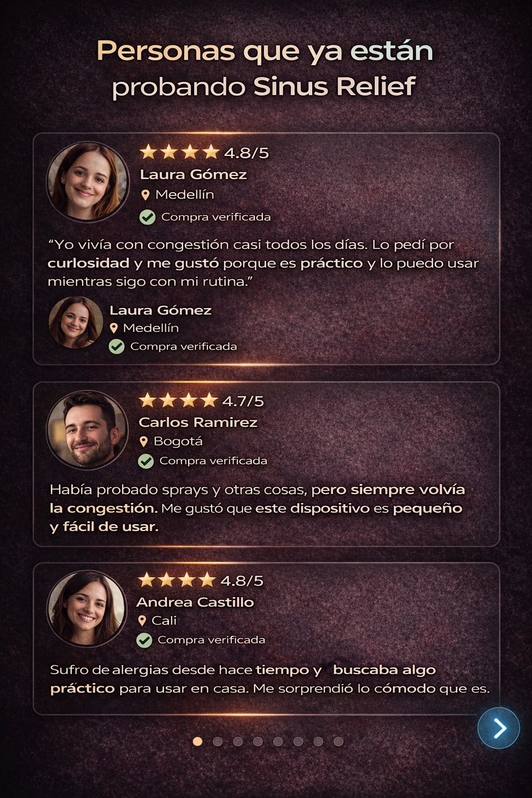Viewport: 532px width, 798px height.
Task: Click the location pin beside Cali
Action: pos(142,620)
